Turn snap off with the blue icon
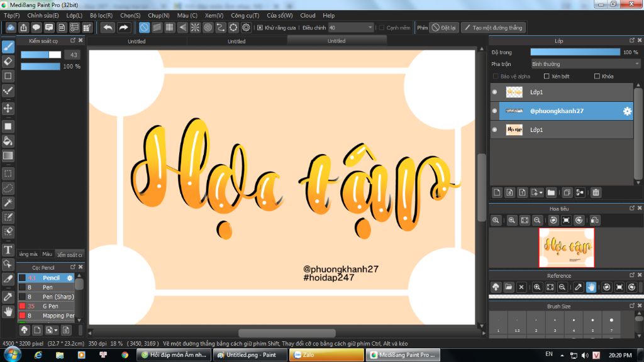 pyautogui.click(x=144, y=28)
